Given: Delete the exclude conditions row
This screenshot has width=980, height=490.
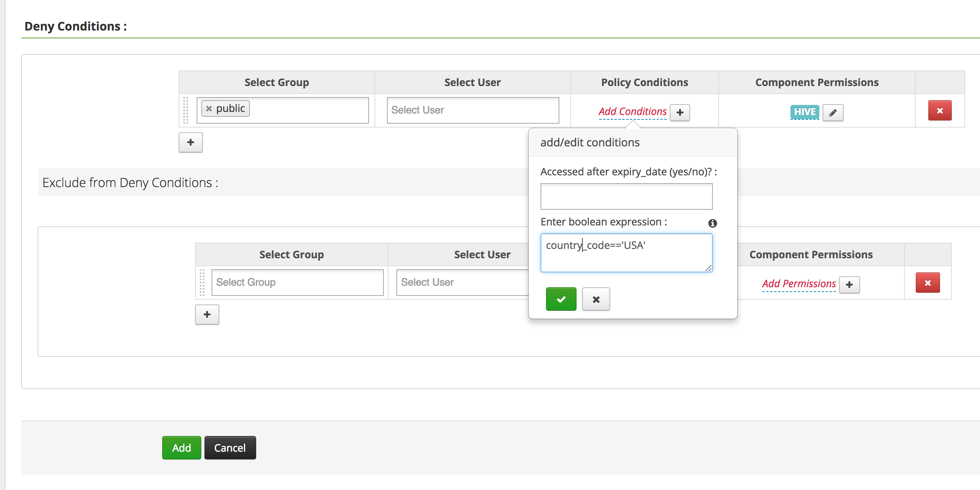Looking at the screenshot, I should 927,283.
